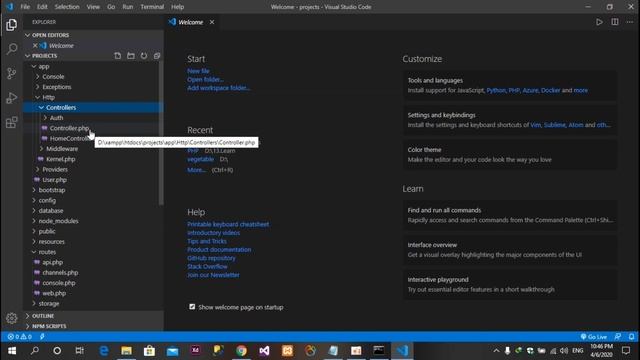
Task: Open XAMPP icon on the taskbar
Action: [287, 351]
